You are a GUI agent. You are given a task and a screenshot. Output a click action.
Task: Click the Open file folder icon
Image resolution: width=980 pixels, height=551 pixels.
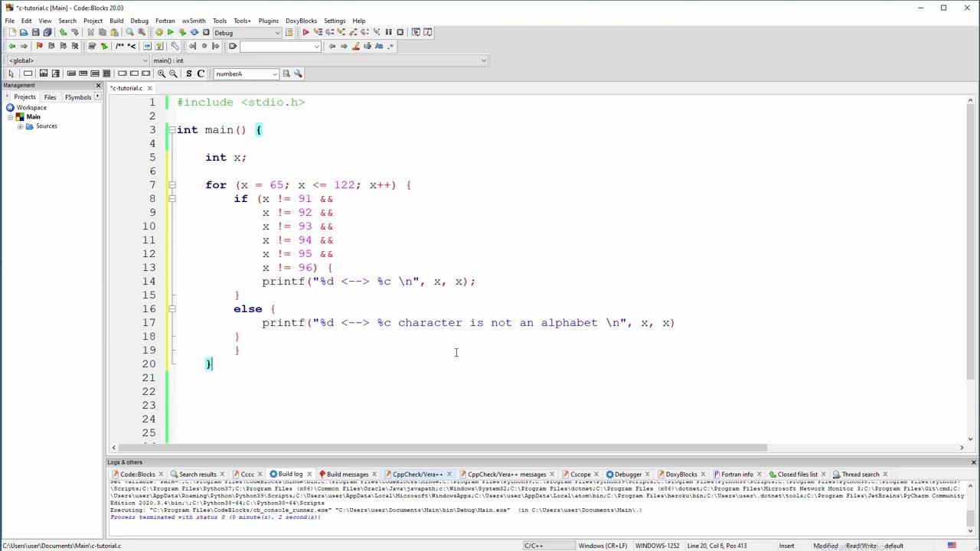(24, 32)
